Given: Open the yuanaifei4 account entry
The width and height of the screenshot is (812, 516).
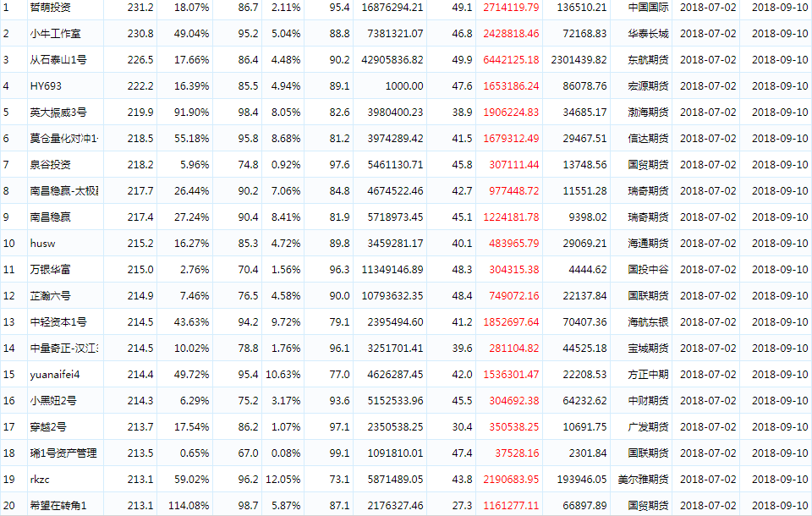Looking at the screenshot, I should pyautogui.click(x=55, y=375).
